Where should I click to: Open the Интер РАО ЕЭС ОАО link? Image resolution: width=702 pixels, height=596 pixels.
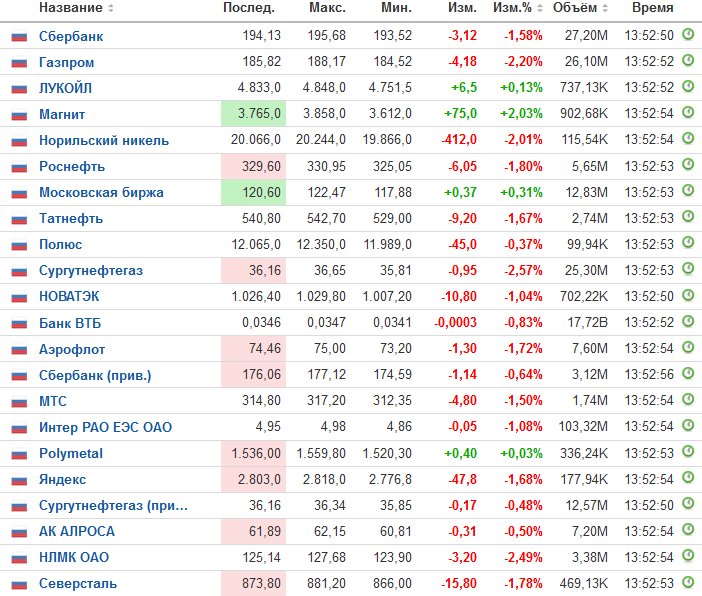click(x=105, y=427)
